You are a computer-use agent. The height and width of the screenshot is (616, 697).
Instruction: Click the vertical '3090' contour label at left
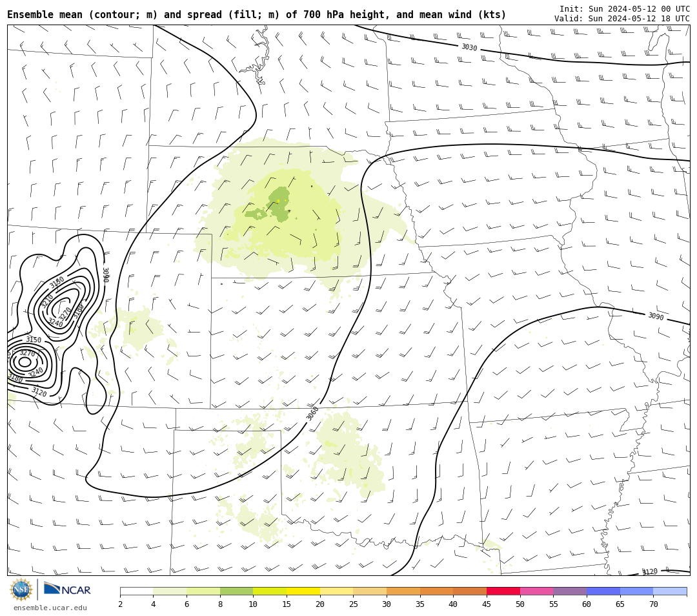(106, 274)
